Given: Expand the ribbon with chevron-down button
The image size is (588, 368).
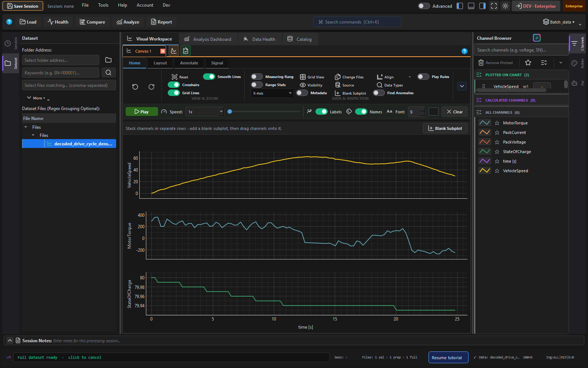Looking at the screenshot, I should [x=462, y=86].
